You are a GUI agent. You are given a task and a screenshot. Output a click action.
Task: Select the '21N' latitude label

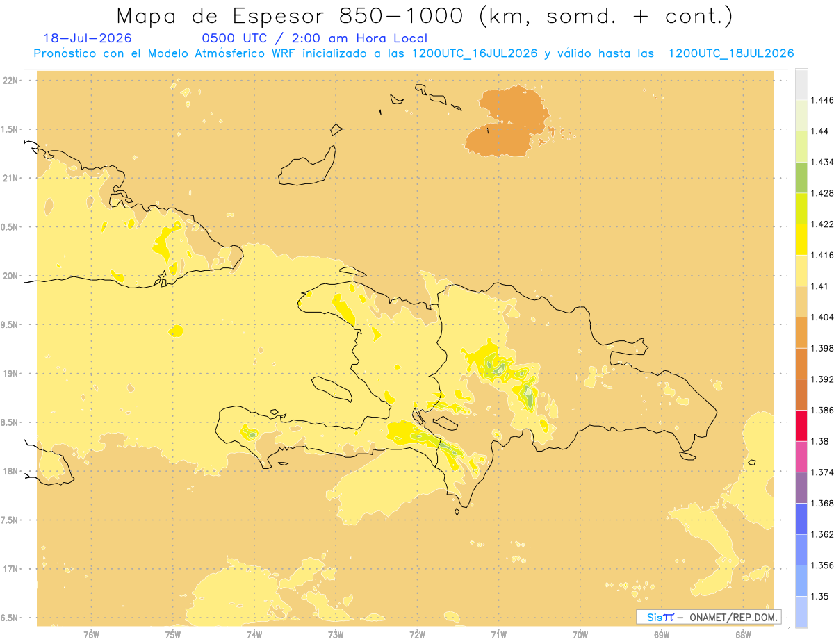click(12, 179)
